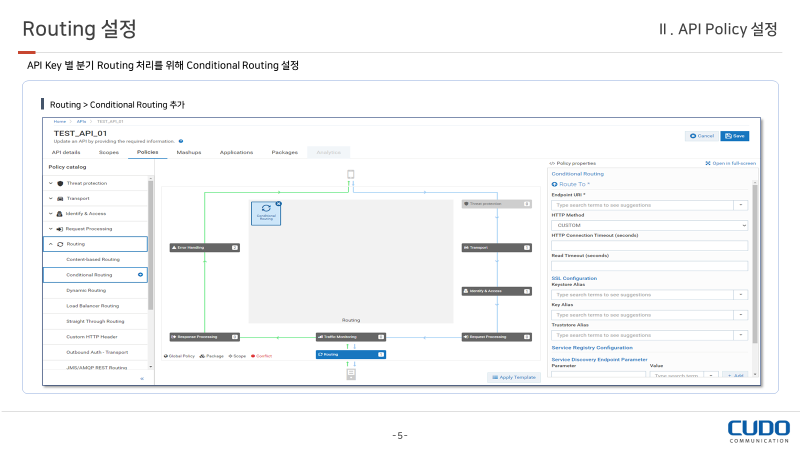
Task: Remove Conditional Routing tile via its X badge
Action: [278, 203]
